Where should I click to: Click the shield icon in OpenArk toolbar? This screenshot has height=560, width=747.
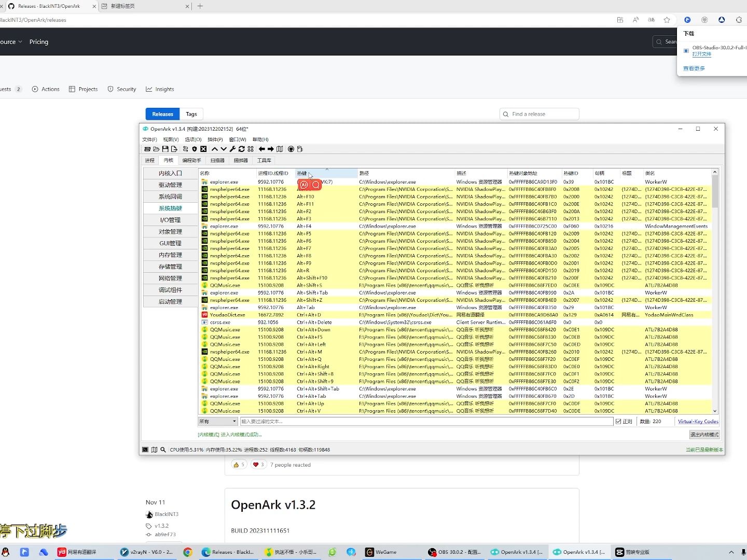pos(195,149)
